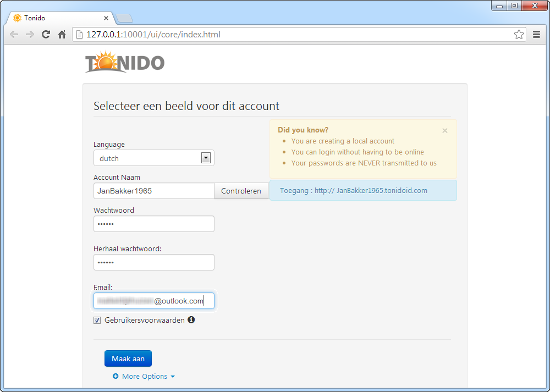
Task: Go to the browser home page icon
Action: 62,34
